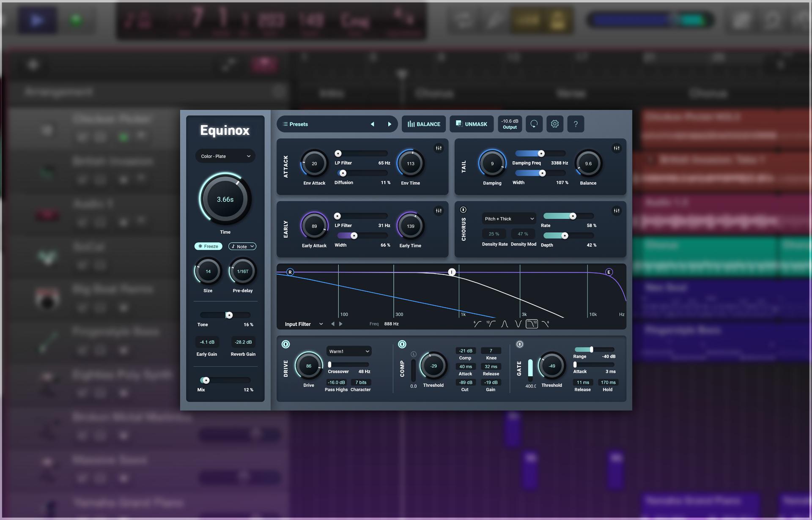Open the Note sync dropdown

tap(242, 246)
